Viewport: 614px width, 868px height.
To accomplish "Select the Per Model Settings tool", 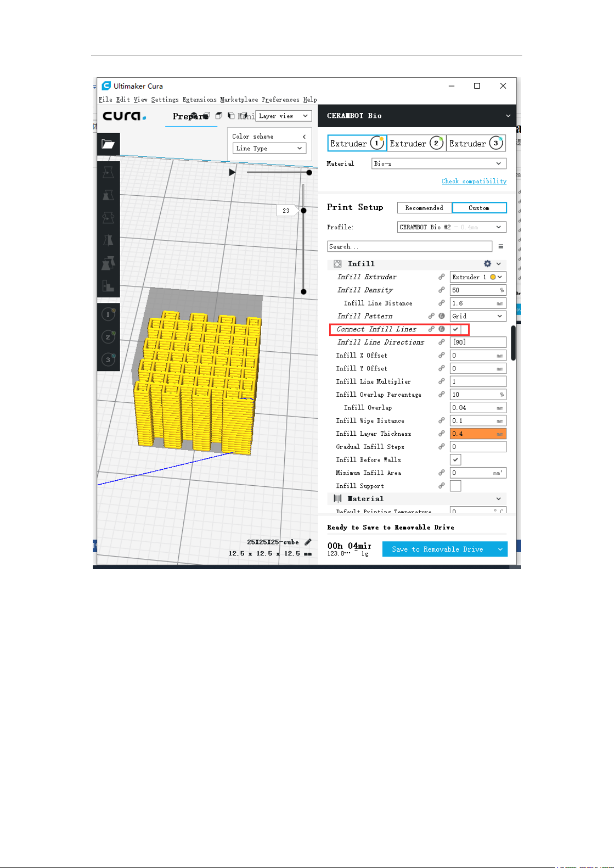I will 108,263.
